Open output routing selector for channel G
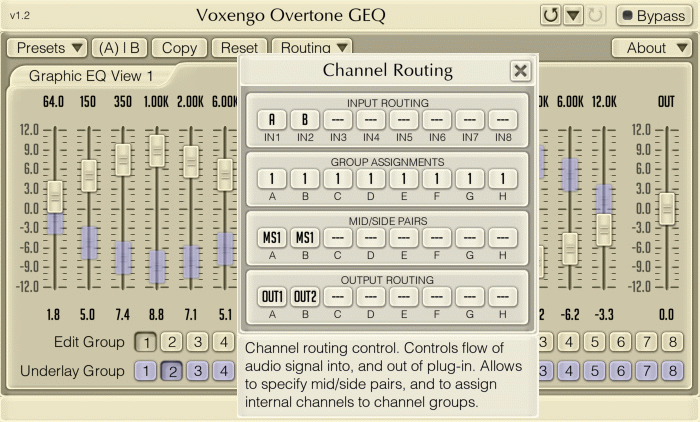 tap(470, 297)
